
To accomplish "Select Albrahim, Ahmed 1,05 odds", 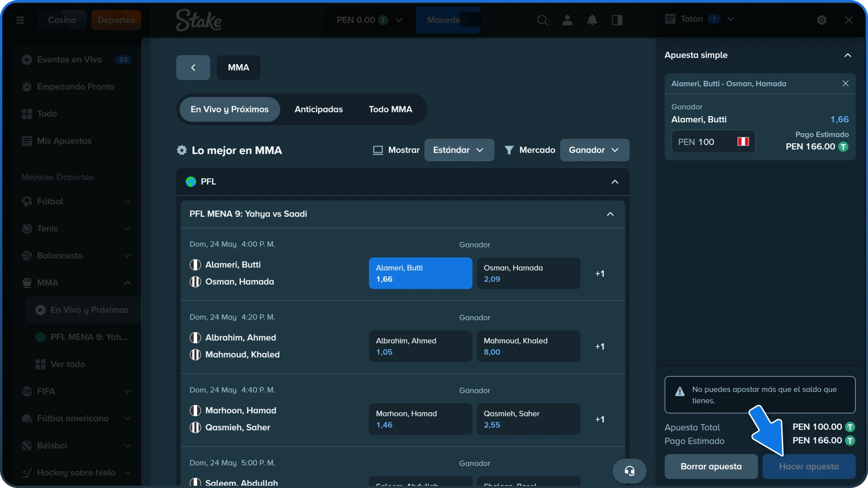I will [420, 346].
